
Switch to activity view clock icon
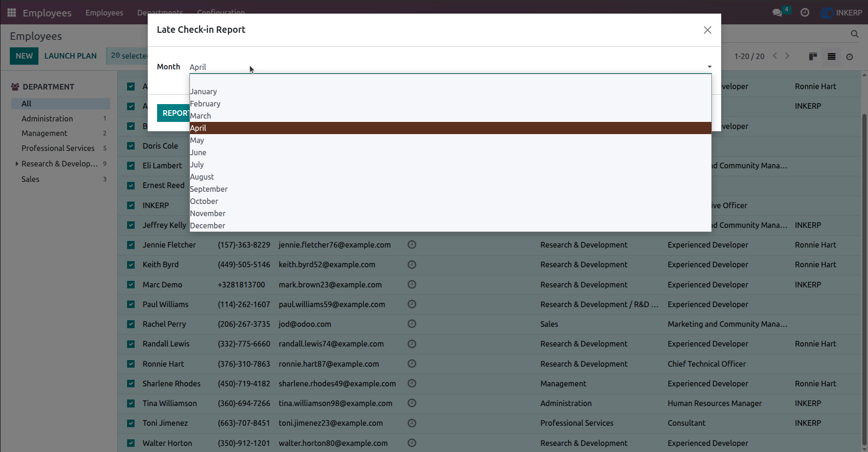849,57
